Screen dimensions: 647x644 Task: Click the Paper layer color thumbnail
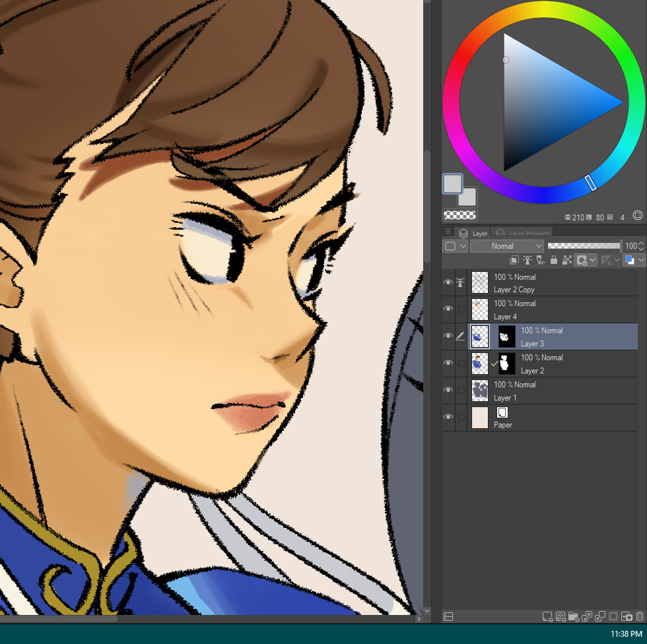[480, 418]
